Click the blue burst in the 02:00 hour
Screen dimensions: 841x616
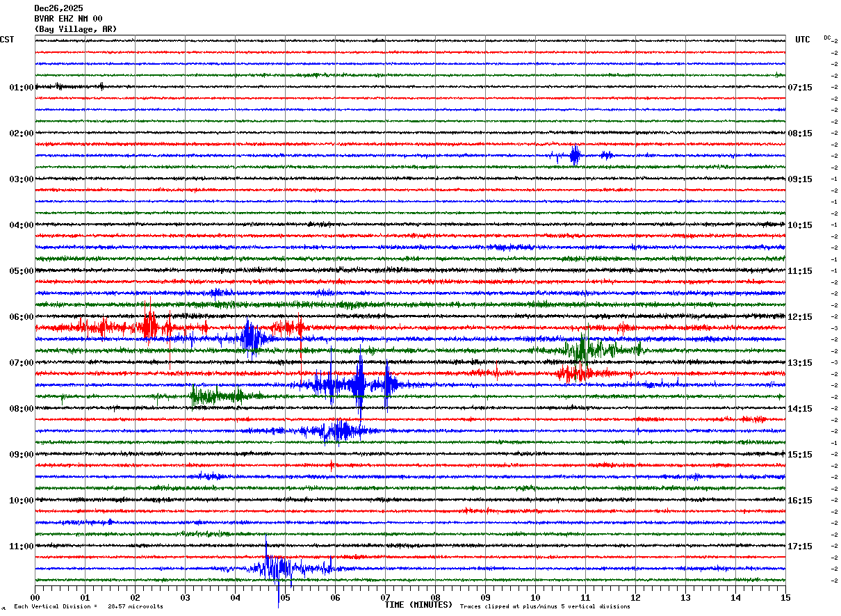click(x=575, y=155)
